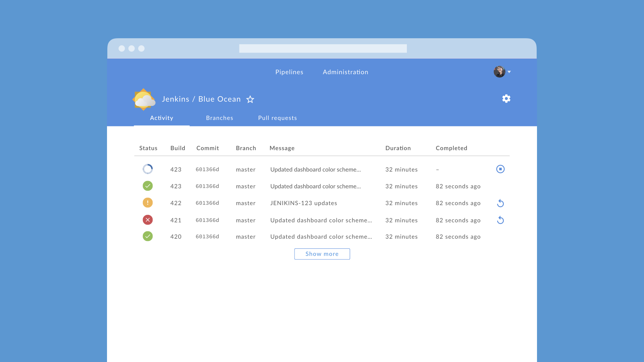Open the Administration menu
Screen dimensions: 644x362
345,72
